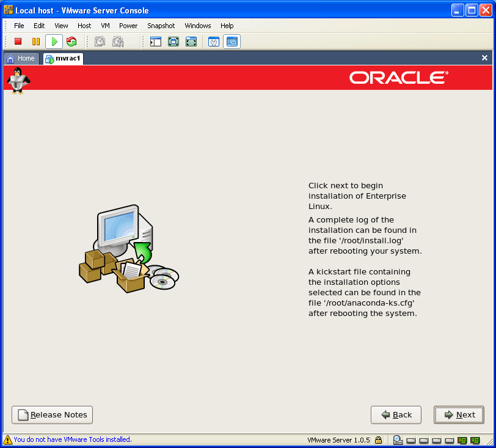This screenshot has width=496, height=448.
Task: Click the red Power Off toolbar button
Action: [18, 42]
